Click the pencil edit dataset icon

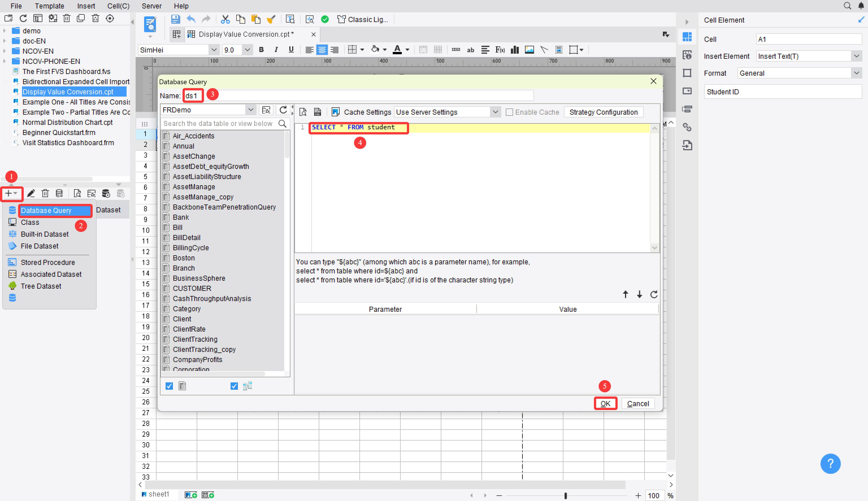point(31,193)
